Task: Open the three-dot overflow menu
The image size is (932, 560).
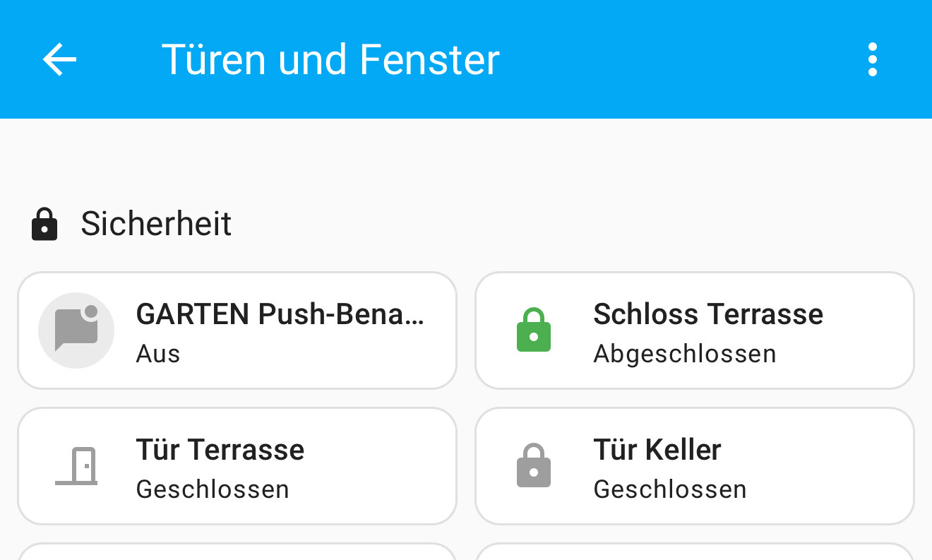Action: pos(873,59)
